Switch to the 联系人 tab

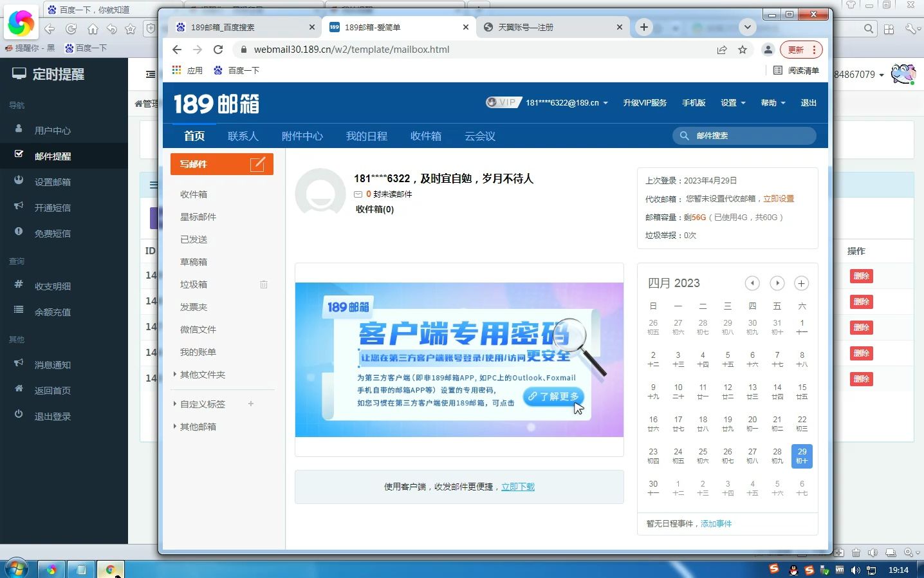tap(243, 136)
